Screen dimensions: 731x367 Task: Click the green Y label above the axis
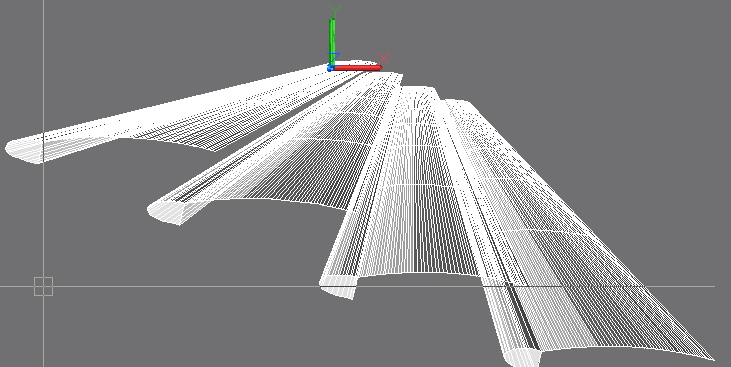(335, 10)
